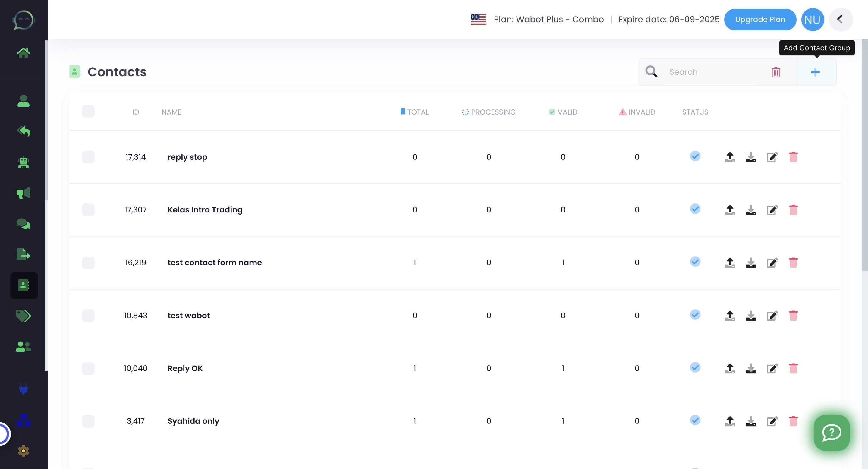The image size is (868, 469).
Task: Download contacts from 'Kelas Intro Trading' group
Action: pyautogui.click(x=751, y=210)
